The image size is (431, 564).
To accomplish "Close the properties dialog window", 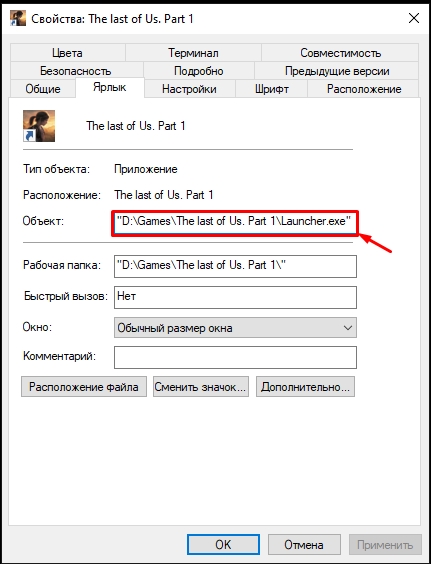I will point(414,18).
